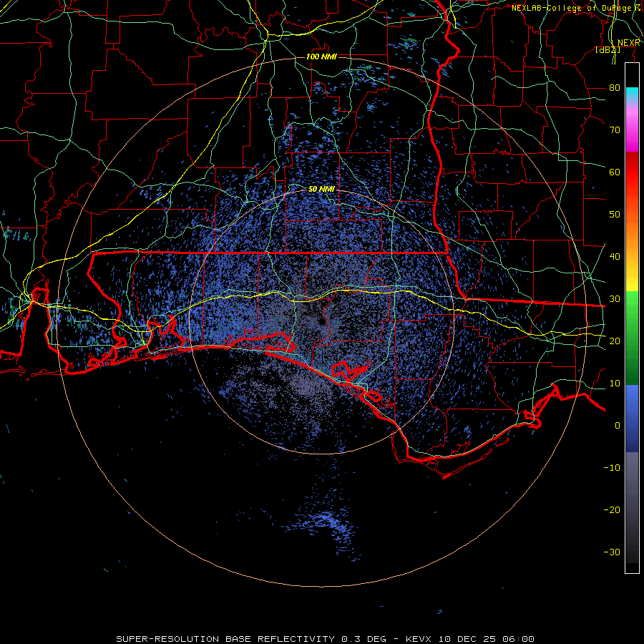Click the 0 value on reflectivity scale
Image resolution: width=644 pixels, height=644 pixels.
tap(618, 426)
